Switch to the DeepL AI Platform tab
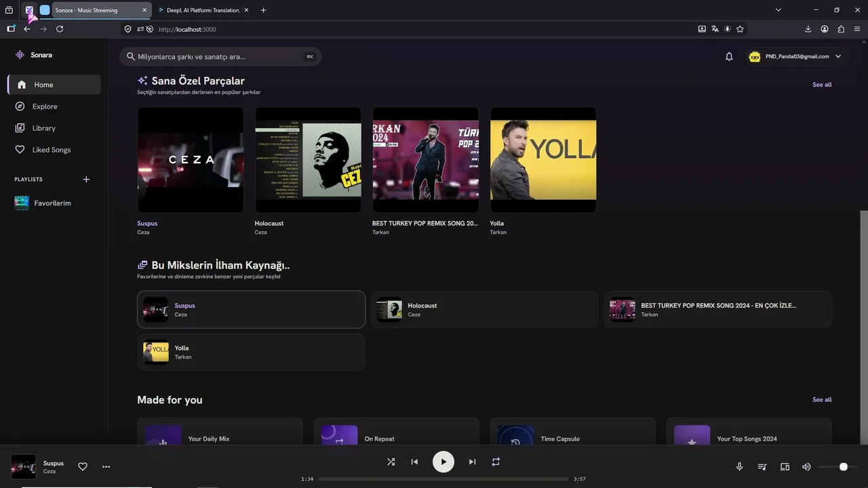Image resolution: width=868 pixels, height=488 pixels. pyautogui.click(x=203, y=10)
